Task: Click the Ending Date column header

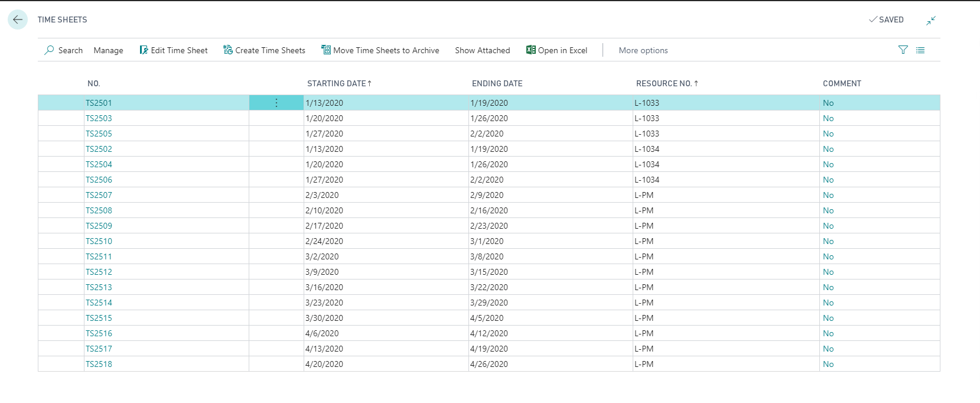Action: click(x=497, y=83)
